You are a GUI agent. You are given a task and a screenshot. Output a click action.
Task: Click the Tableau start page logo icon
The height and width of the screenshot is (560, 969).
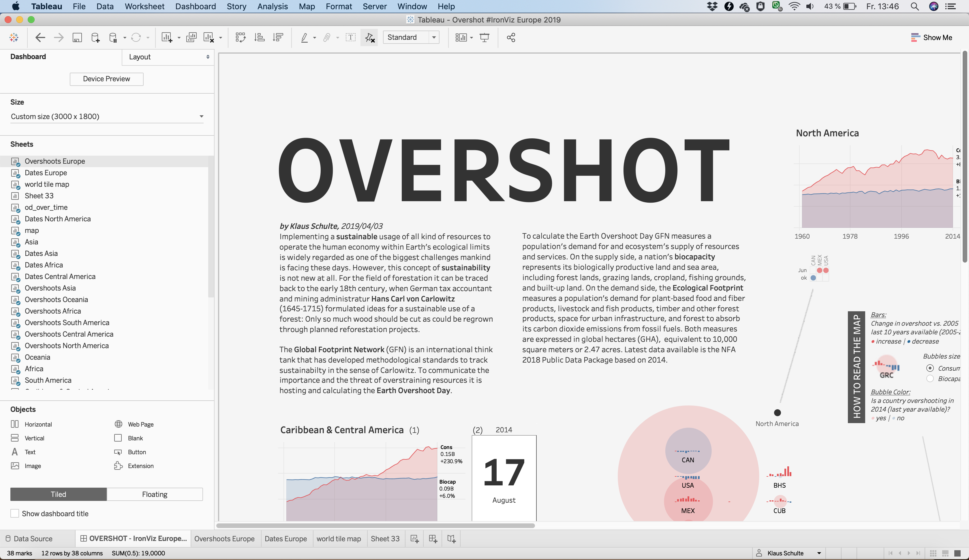point(14,37)
